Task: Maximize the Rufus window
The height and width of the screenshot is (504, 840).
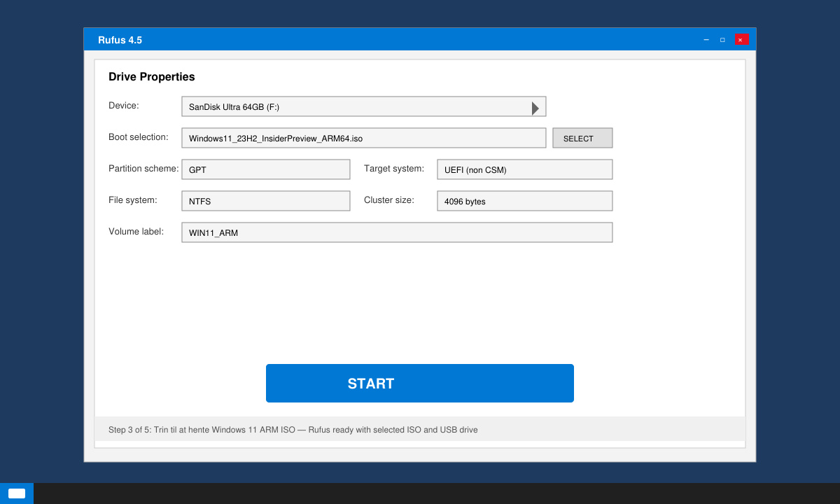Action: coord(722,39)
